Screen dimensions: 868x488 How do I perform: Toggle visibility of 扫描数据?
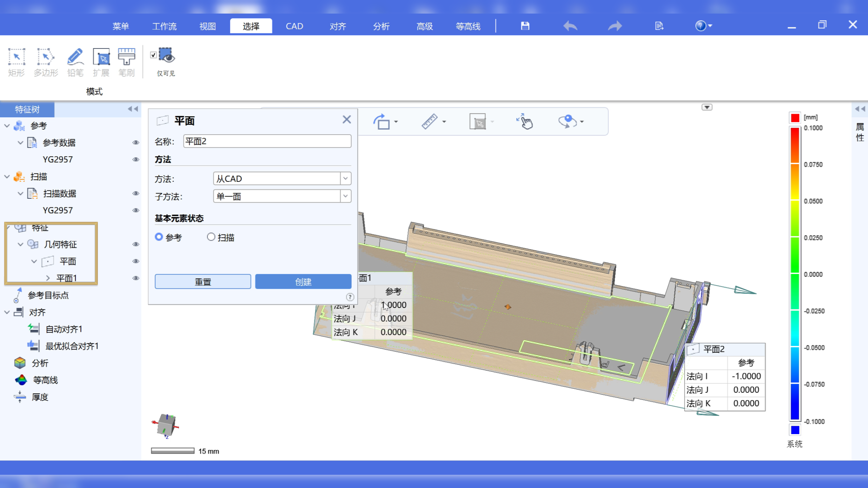tap(136, 194)
